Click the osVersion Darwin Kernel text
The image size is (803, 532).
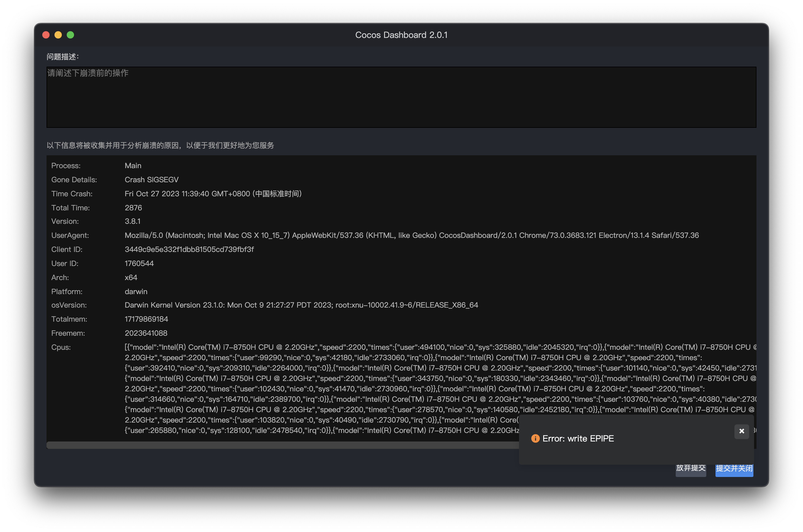301,305
